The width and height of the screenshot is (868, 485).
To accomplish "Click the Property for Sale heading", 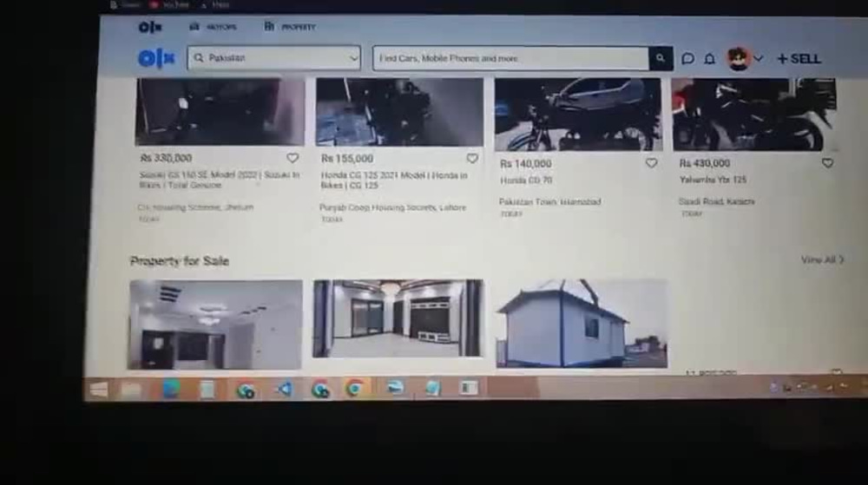I will coord(180,261).
